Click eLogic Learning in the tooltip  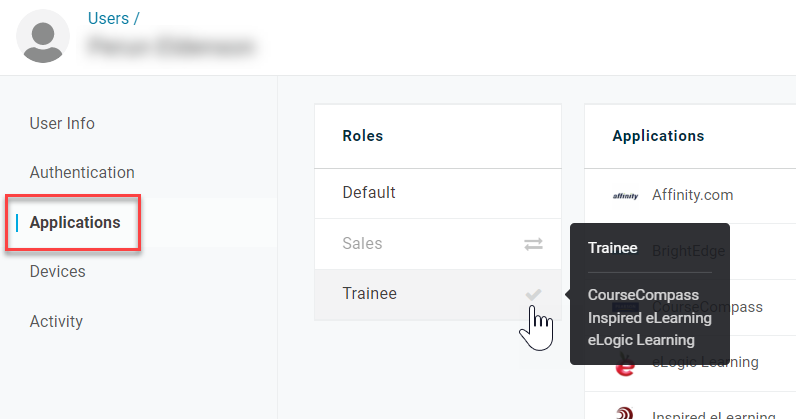coord(641,340)
